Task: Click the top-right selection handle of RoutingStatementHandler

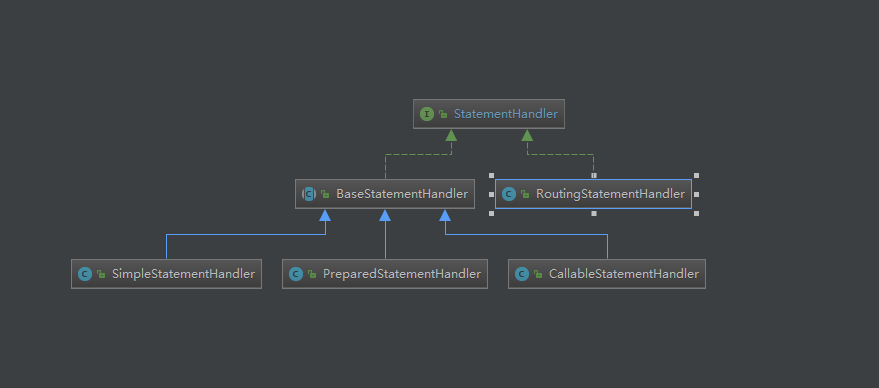Action: tap(696, 175)
